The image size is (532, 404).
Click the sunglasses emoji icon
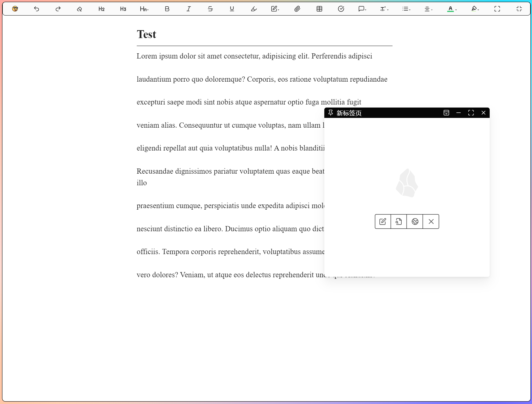(x=15, y=9)
